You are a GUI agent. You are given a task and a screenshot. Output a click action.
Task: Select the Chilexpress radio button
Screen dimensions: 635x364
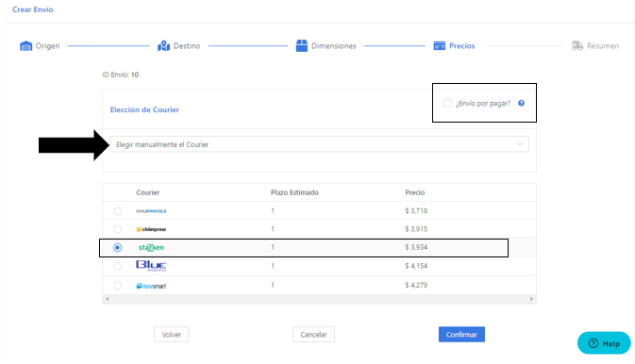tap(117, 229)
